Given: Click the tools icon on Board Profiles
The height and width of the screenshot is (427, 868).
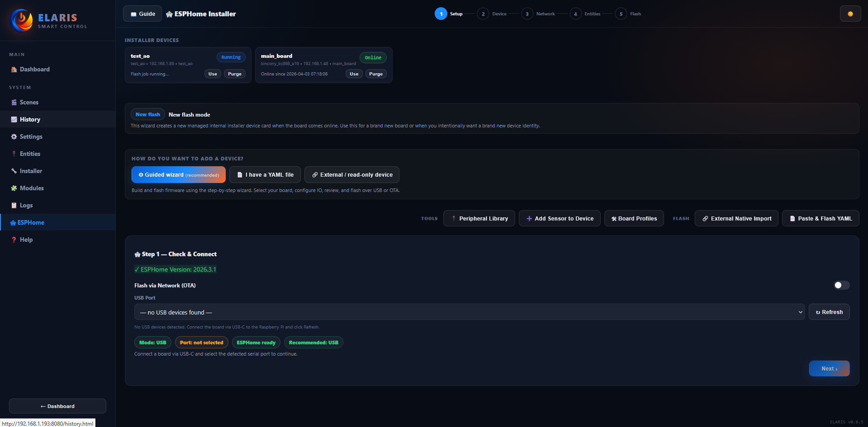Looking at the screenshot, I should (614, 219).
